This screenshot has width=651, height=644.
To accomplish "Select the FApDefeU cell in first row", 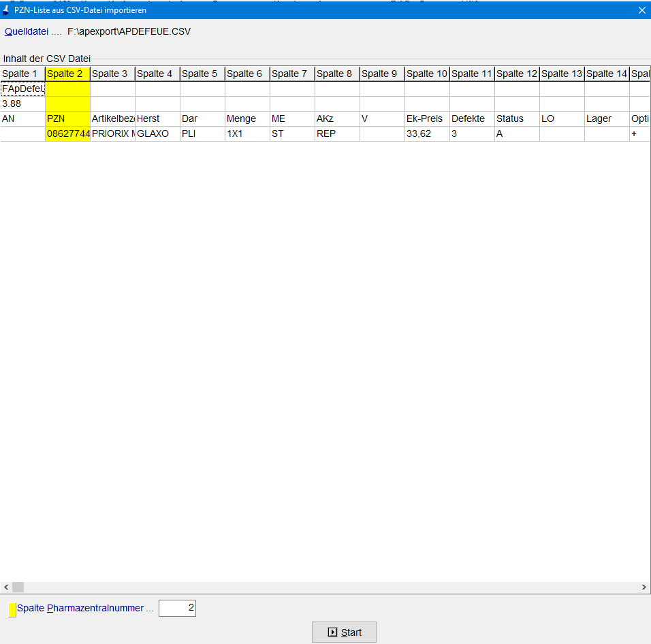I will (x=22, y=88).
